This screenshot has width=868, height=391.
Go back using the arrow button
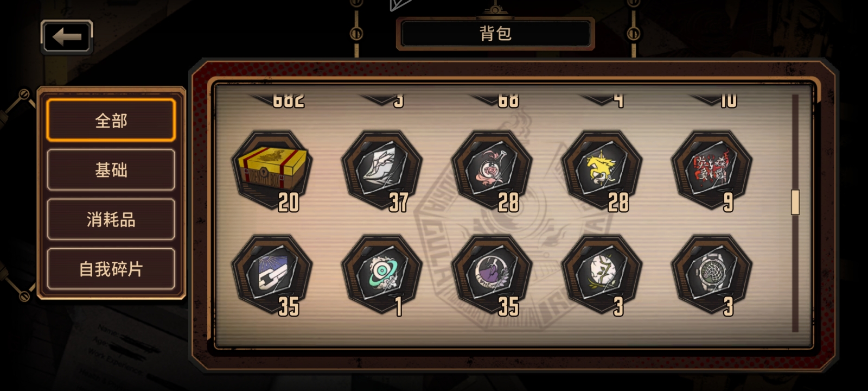pyautogui.click(x=67, y=37)
